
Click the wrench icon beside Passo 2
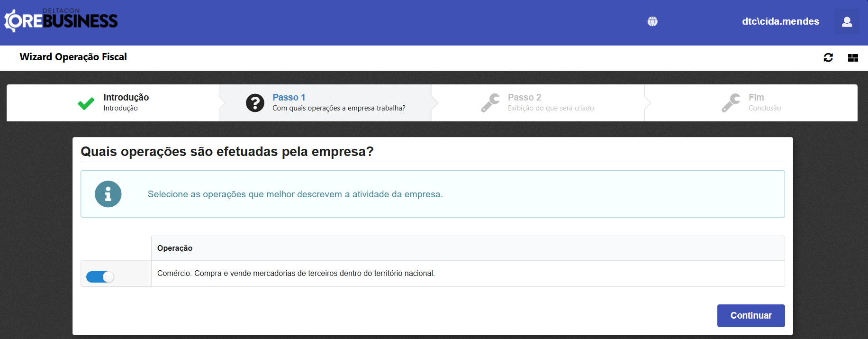pyautogui.click(x=490, y=103)
